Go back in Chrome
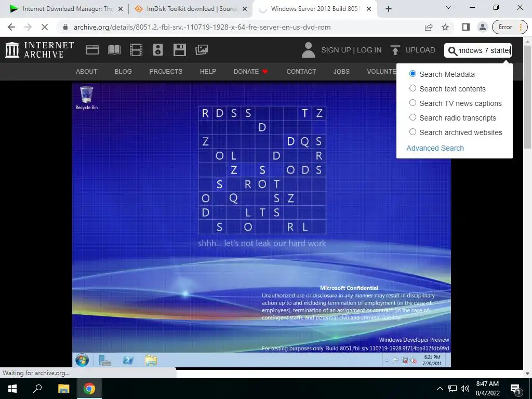This screenshot has height=399, width=532. pyautogui.click(x=11, y=27)
